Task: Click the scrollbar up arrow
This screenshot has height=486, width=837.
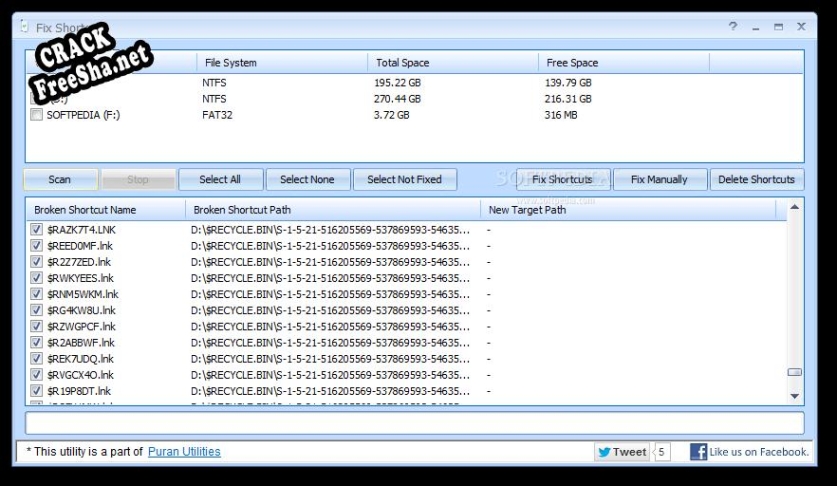Action: coord(795,209)
